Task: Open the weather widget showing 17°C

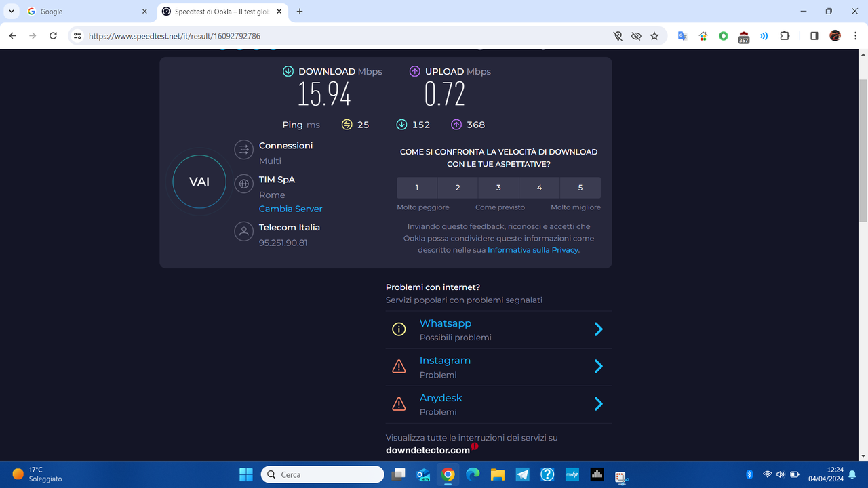Action: pyautogui.click(x=37, y=474)
